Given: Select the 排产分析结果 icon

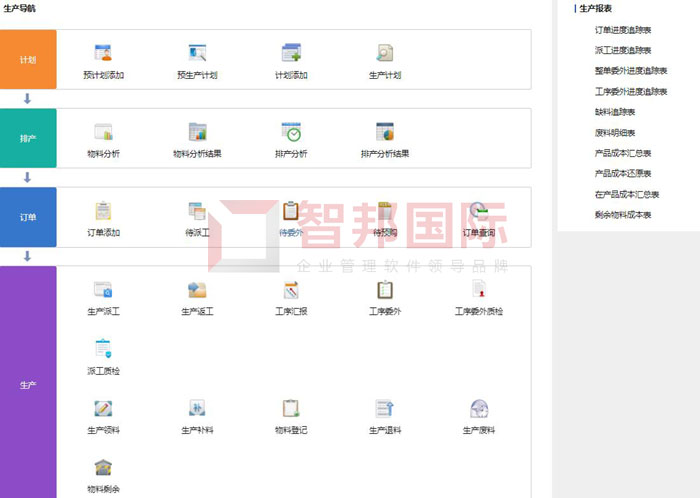Looking at the screenshot, I should click(385, 132).
